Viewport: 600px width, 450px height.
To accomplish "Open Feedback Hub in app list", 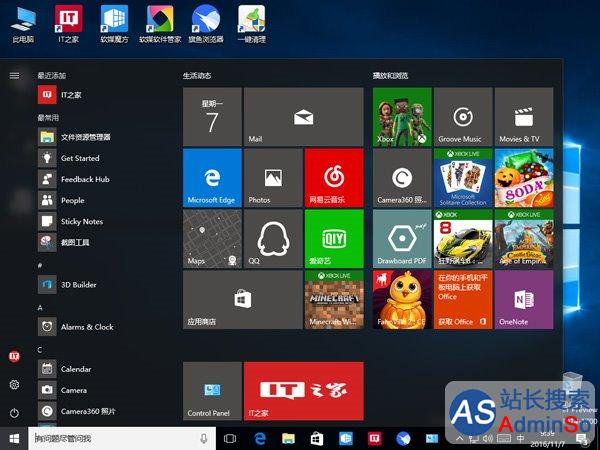I will coord(101,179).
